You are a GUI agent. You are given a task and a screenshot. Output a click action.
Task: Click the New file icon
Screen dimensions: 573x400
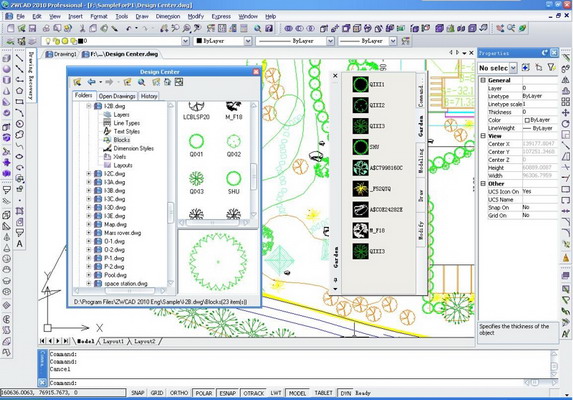coord(11,28)
